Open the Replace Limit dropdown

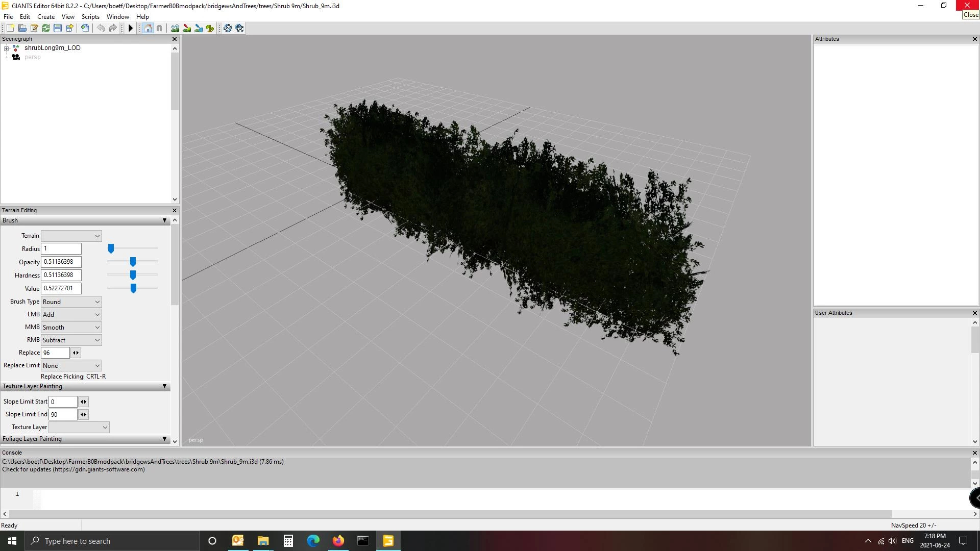tap(71, 365)
